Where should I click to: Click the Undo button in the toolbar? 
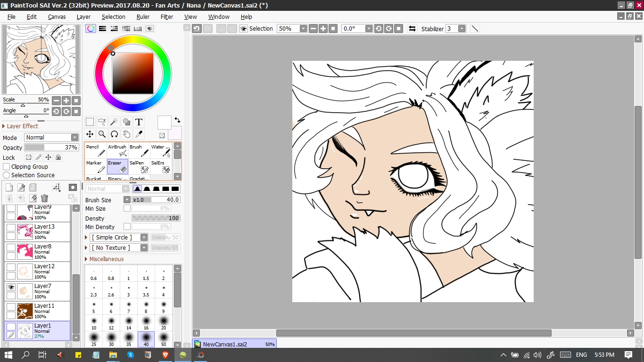[197, 28]
